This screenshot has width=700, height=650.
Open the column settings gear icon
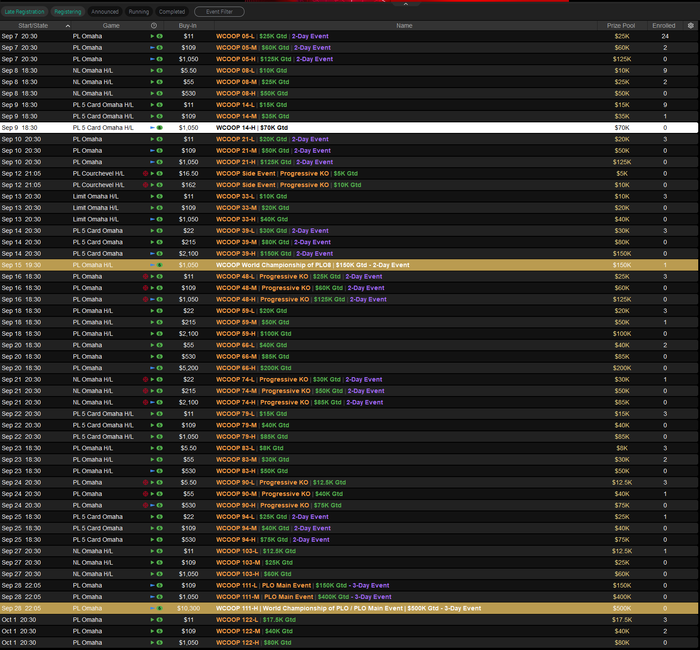[x=691, y=25]
